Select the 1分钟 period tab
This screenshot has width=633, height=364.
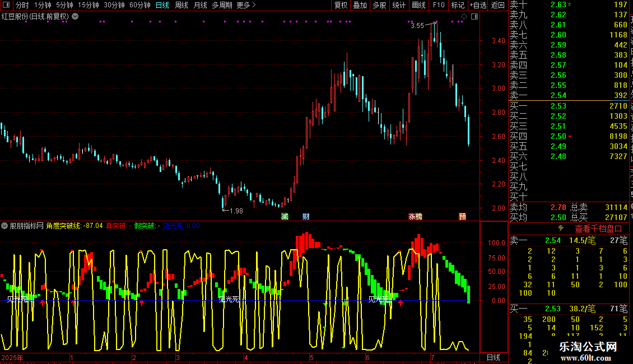pyautogui.click(x=43, y=5)
